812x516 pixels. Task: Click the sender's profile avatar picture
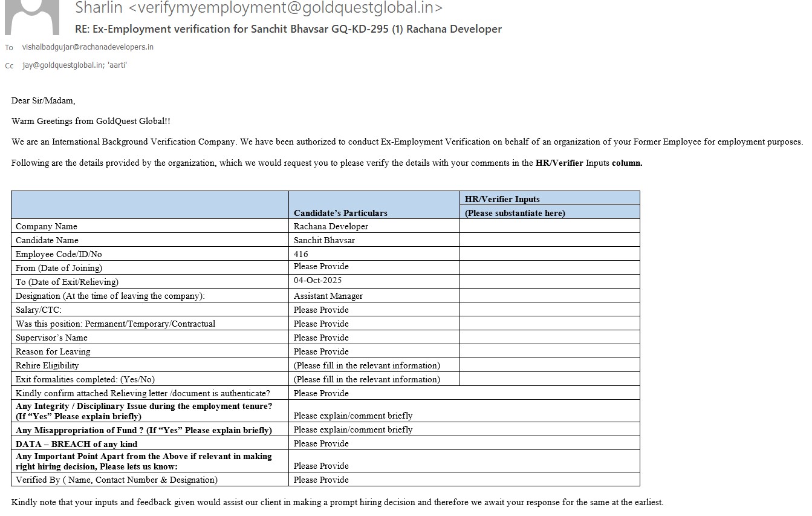tap(32, 17)
